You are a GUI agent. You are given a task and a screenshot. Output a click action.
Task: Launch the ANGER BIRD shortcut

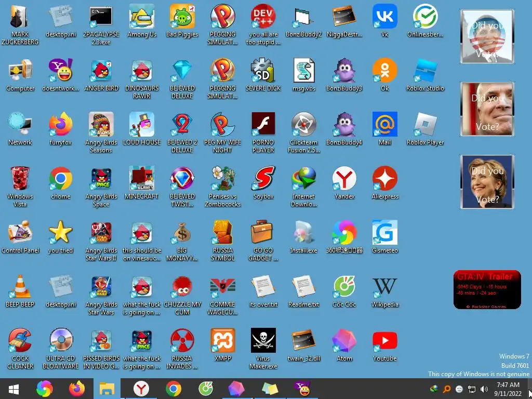coord(101,75)
